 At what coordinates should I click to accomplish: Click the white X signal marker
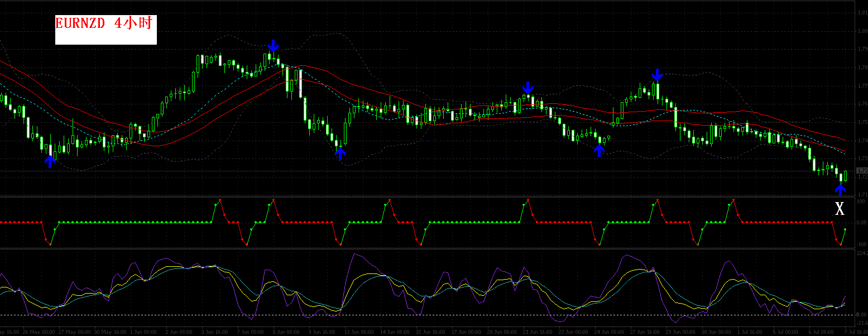(x=840, y=209)
